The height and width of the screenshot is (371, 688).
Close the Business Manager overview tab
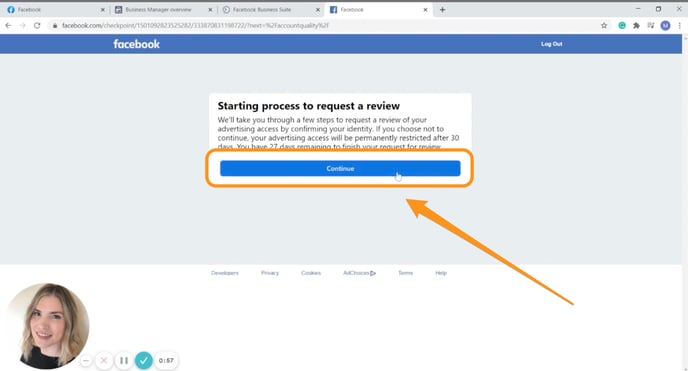coord(210,10)
